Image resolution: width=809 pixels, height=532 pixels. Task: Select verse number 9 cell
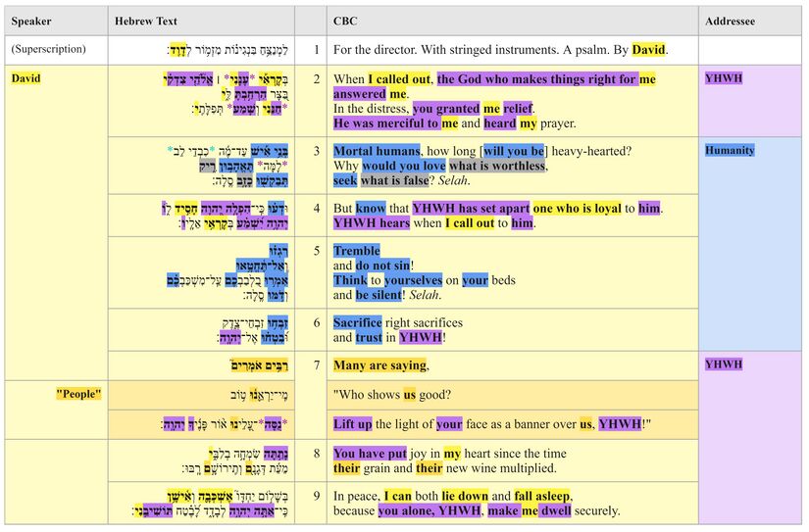point(315,496)
